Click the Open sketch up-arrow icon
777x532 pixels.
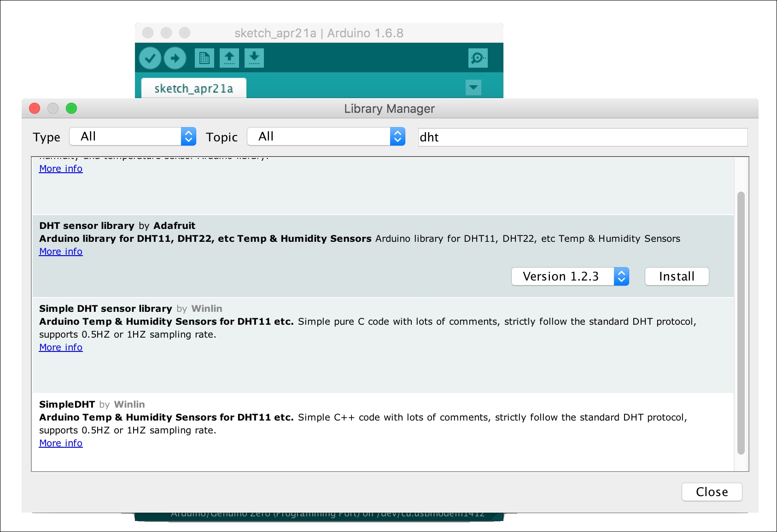229,58
